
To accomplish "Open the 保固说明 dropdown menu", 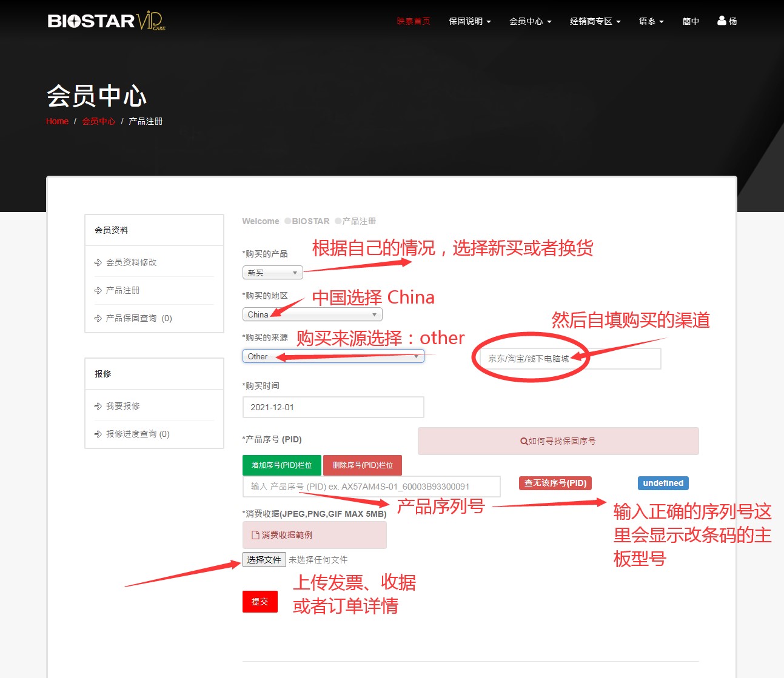I will [x=469, y=21].
